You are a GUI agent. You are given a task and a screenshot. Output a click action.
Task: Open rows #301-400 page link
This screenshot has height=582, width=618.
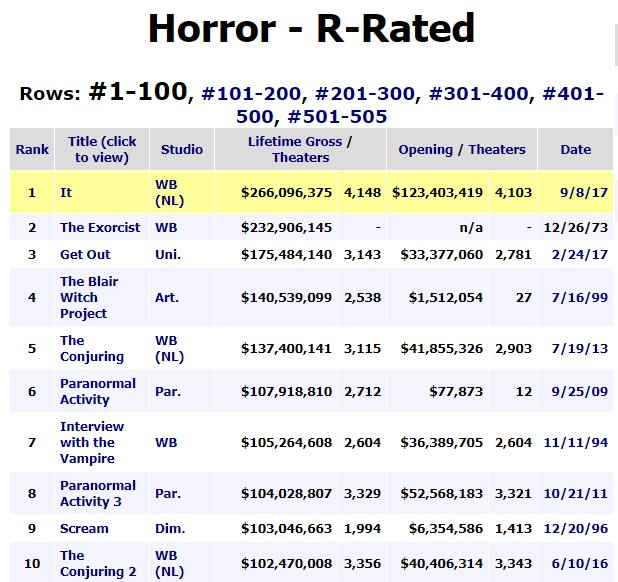[481, 94]
